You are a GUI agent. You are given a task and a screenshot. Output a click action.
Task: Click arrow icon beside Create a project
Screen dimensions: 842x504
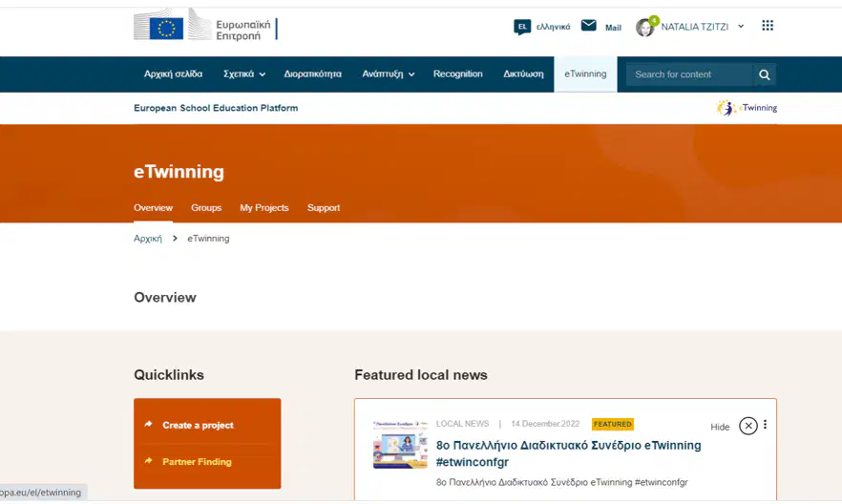tap(149, 424)
